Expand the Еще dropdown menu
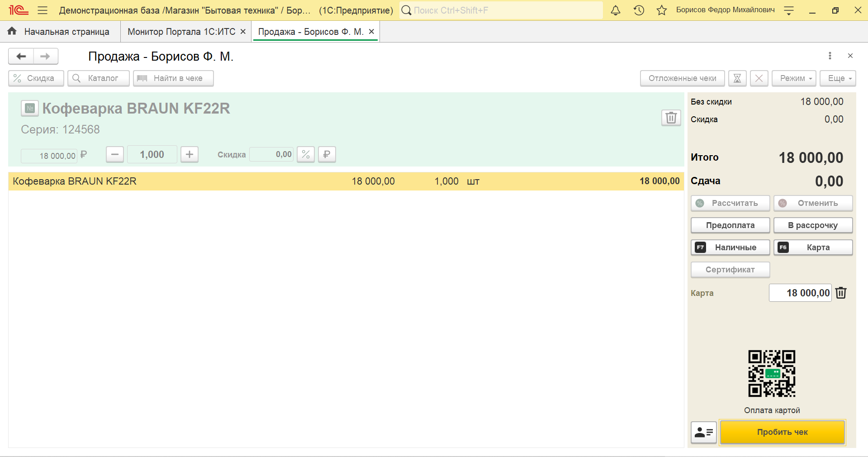This screenshot has height=457, width=868. [x=838, y=78]
